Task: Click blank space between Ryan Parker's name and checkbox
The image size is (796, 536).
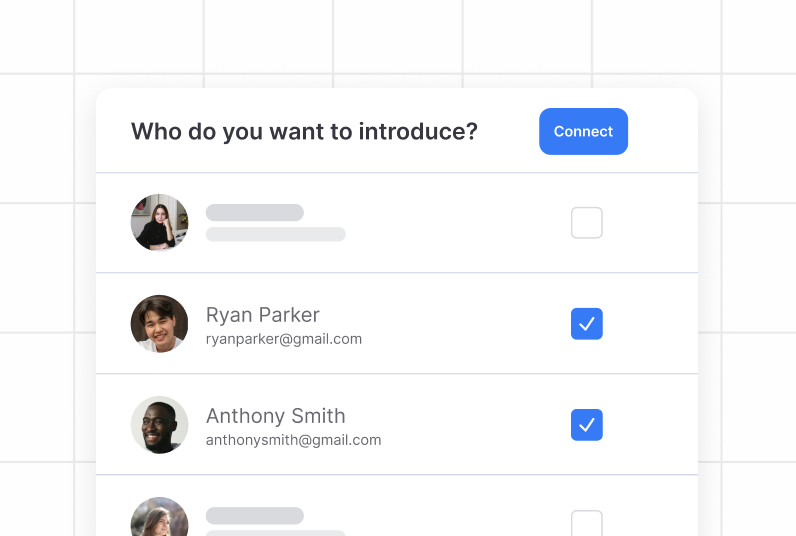Action: point(460,324)
